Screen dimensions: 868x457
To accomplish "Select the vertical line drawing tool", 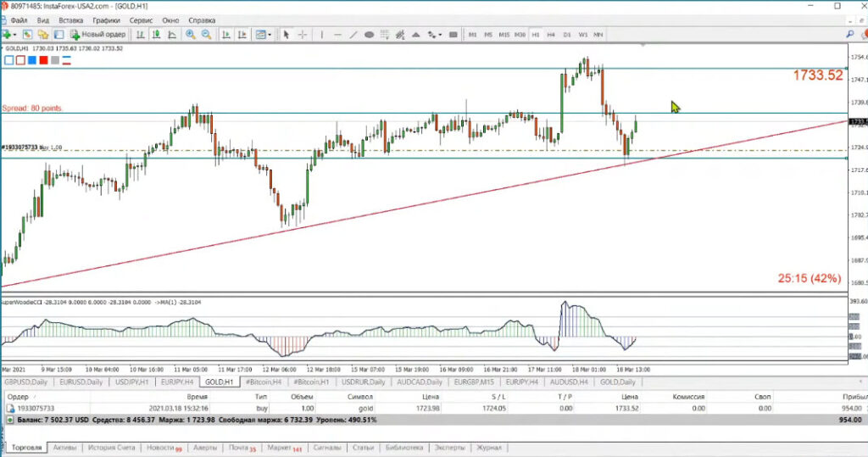I will click(x=321, y=35).
